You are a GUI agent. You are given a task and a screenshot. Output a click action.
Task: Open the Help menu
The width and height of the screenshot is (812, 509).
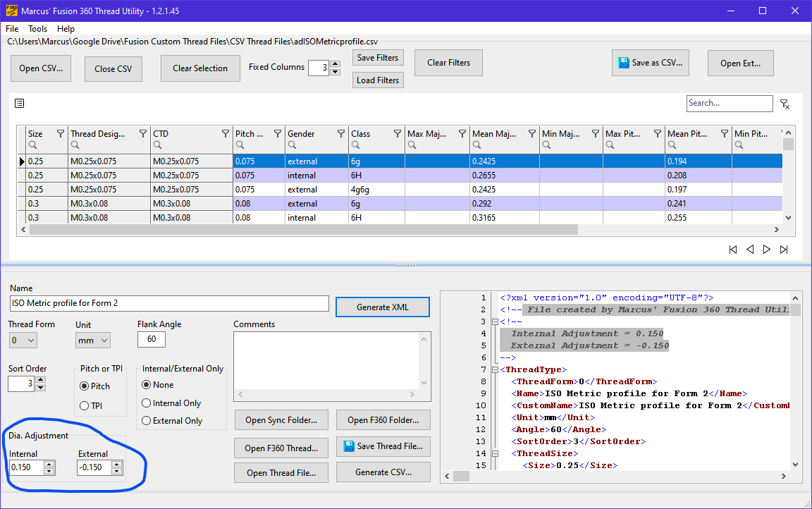[66, 29]
